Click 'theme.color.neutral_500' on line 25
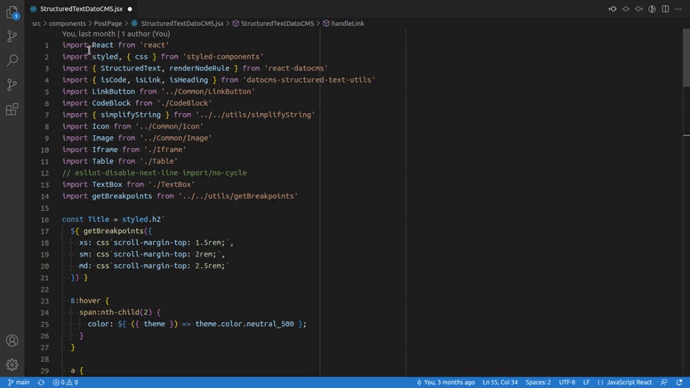The height and width of the screenshot is (388, 690). coord(245,324)
